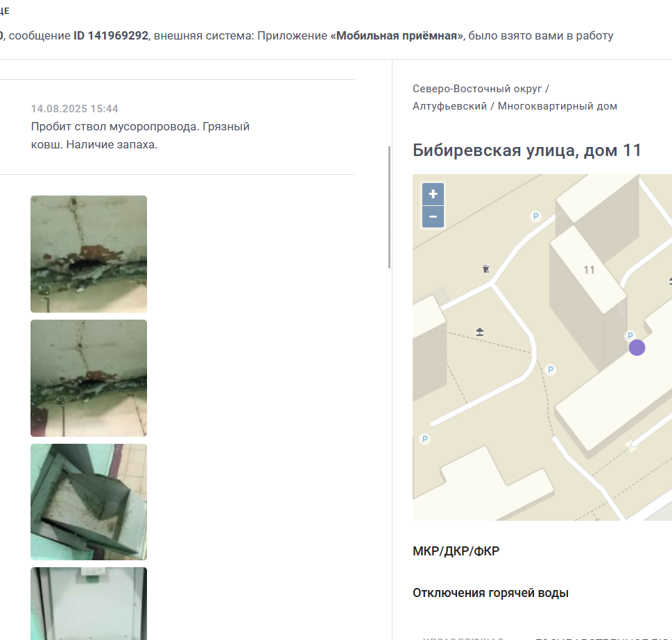Zoom in the map with plus button
672x640 pixels.
(433, 194)
